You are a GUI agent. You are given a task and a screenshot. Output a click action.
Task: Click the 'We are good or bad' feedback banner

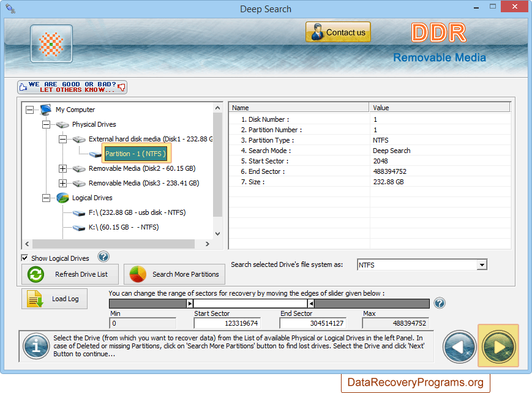click(72, 87)
